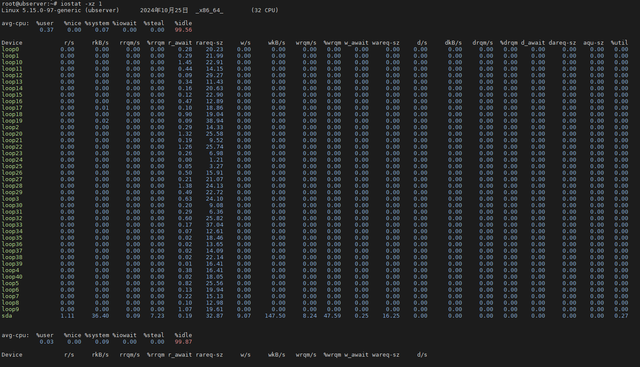The width and height of the screenshot is (640, 367).
Task: Click the '(32 CPU)' text
Action: 264,10
